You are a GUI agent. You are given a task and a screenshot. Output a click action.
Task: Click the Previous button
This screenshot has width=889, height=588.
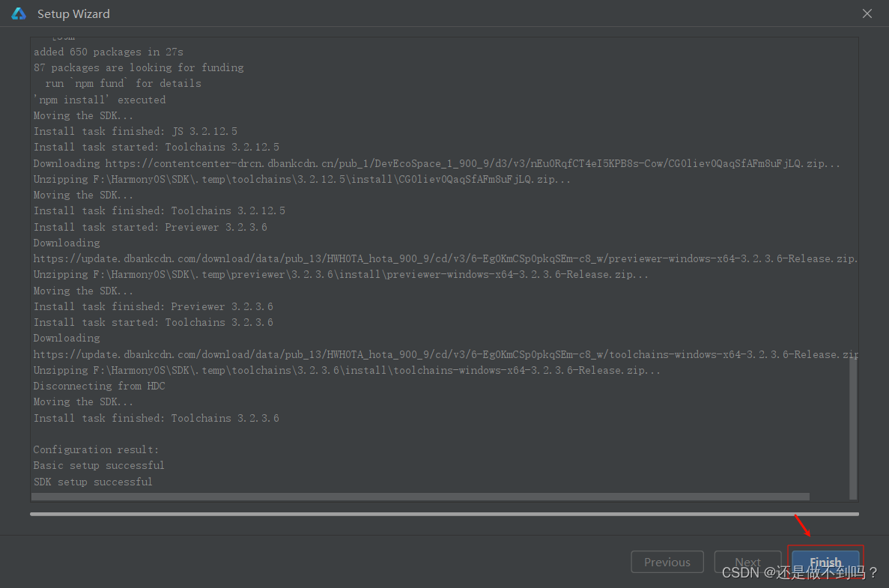coord(667,562)
